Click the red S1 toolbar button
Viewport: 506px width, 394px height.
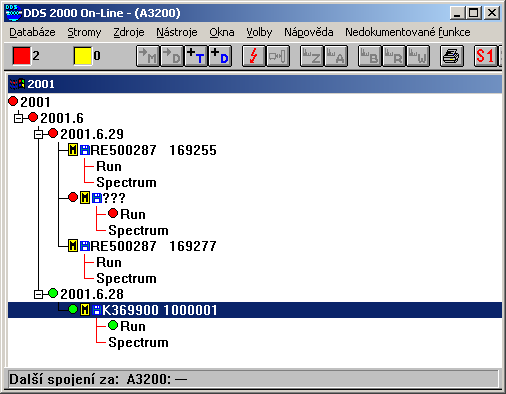click(485, 56)
